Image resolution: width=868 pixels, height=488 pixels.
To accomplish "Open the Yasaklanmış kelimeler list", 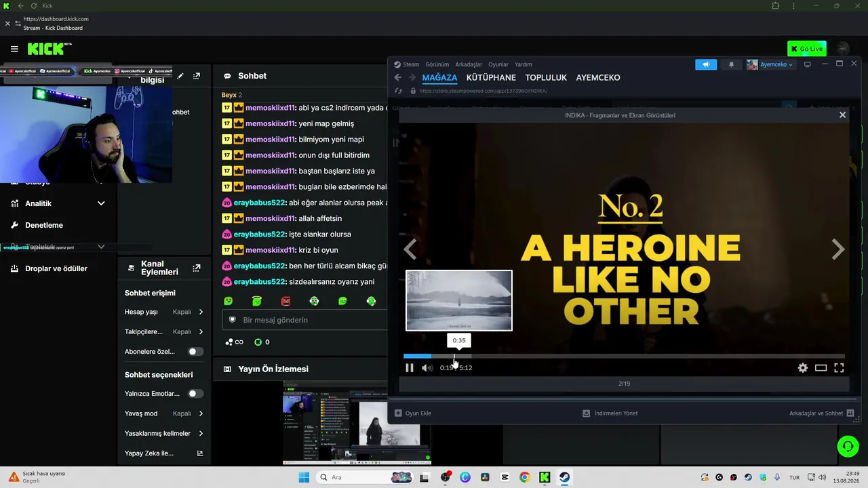I will coord(164,433).
